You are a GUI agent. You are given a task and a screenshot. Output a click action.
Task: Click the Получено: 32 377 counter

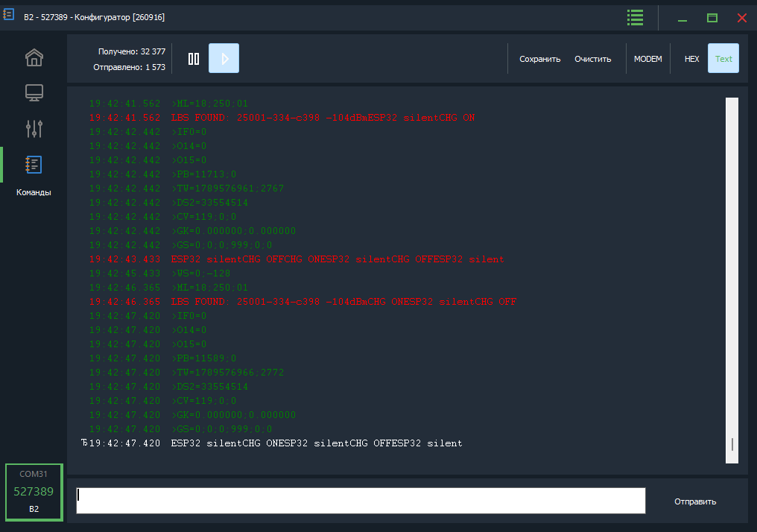(x=132, y=51)
